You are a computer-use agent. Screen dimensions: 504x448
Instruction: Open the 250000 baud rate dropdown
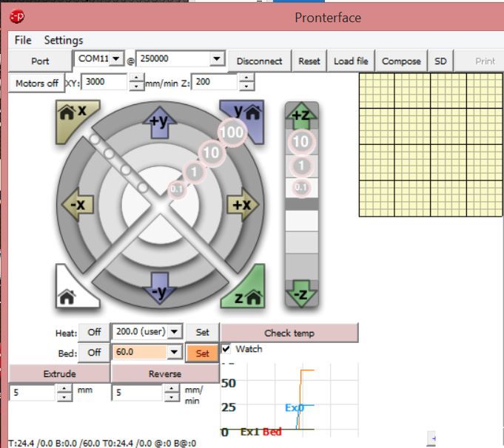tap(217, 58)
